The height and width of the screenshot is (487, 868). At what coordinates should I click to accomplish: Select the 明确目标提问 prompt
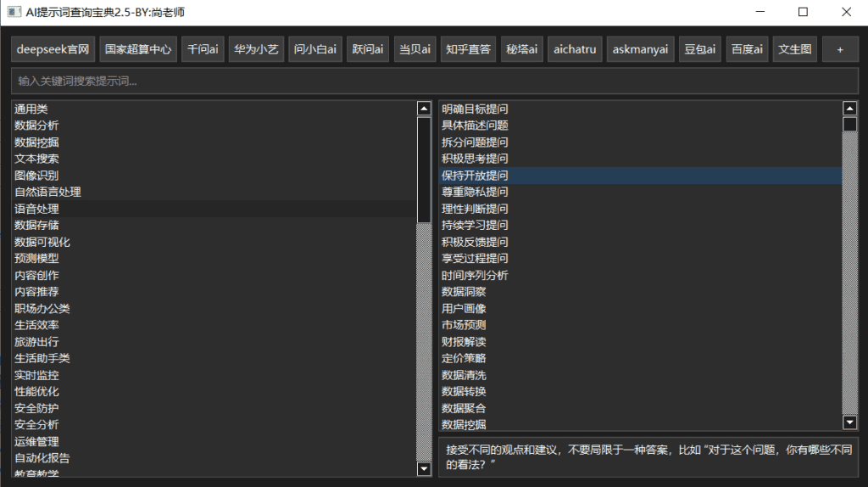pos(475,109)
